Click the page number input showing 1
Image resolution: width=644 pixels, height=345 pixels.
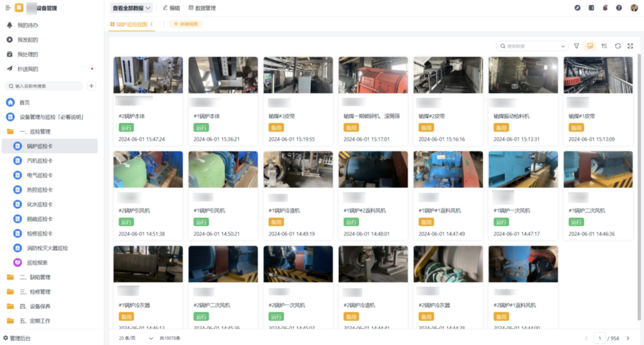point(600,338)
